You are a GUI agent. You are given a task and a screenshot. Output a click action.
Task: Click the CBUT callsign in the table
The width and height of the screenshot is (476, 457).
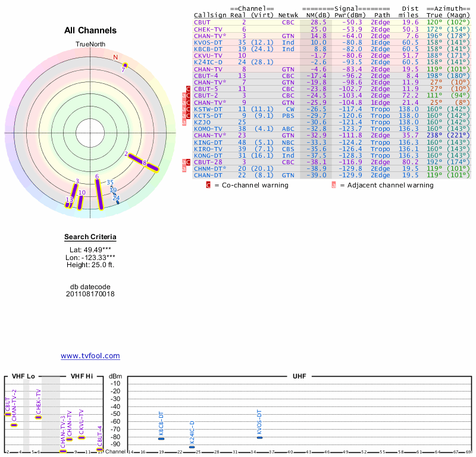tap(202, 22)
